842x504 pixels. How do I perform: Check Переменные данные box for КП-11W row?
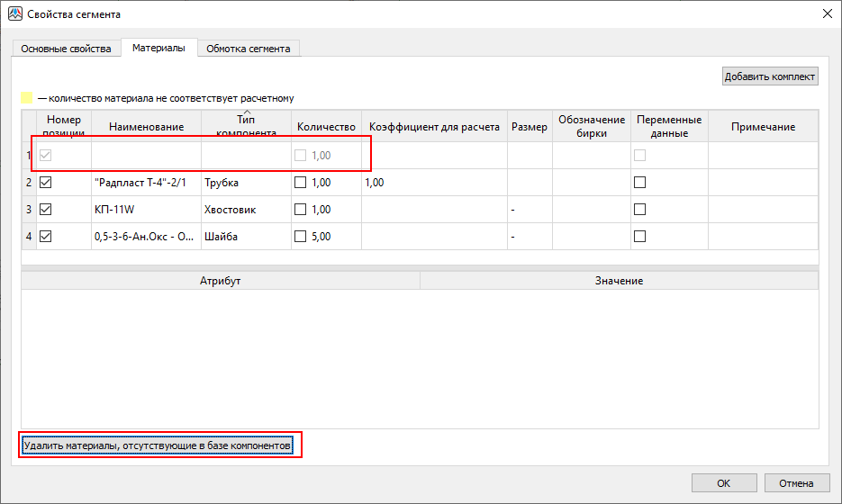(640, 210)
